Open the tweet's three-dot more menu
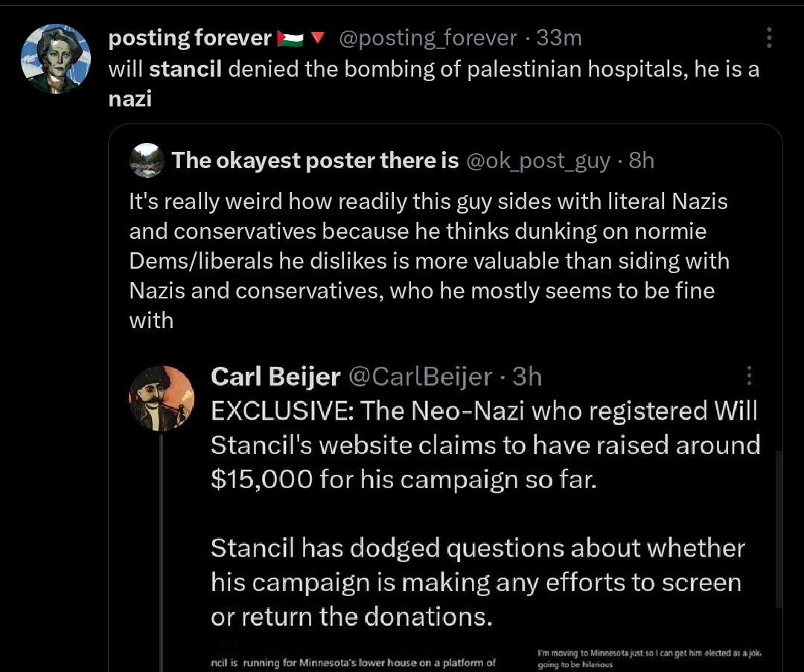The image size is (804, 672). pos(768,38)
